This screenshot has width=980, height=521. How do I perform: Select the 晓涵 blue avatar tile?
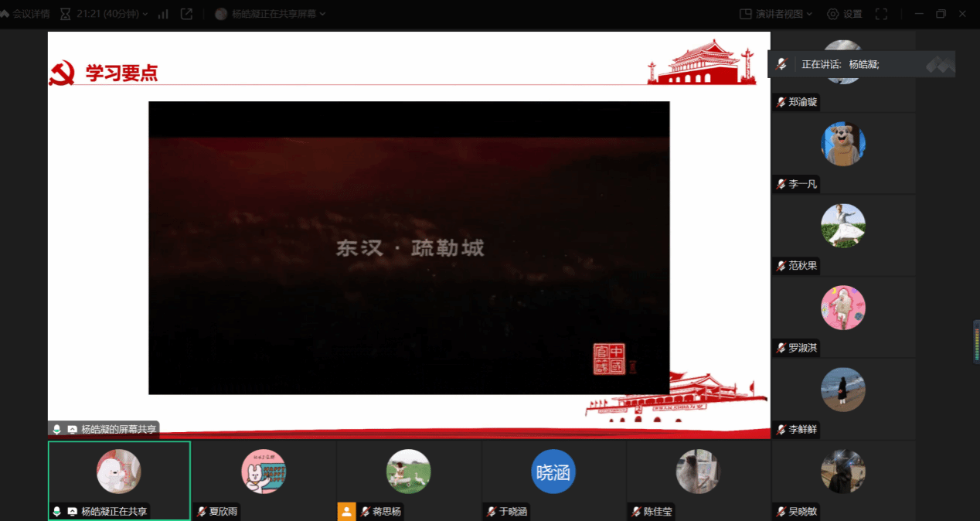[x=553, y=472]
